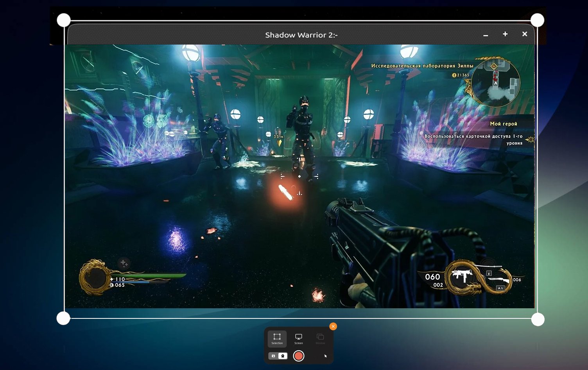Screen dimensions: 588x370
Task: Select the Window capture mode
Action: click(320, 338)
